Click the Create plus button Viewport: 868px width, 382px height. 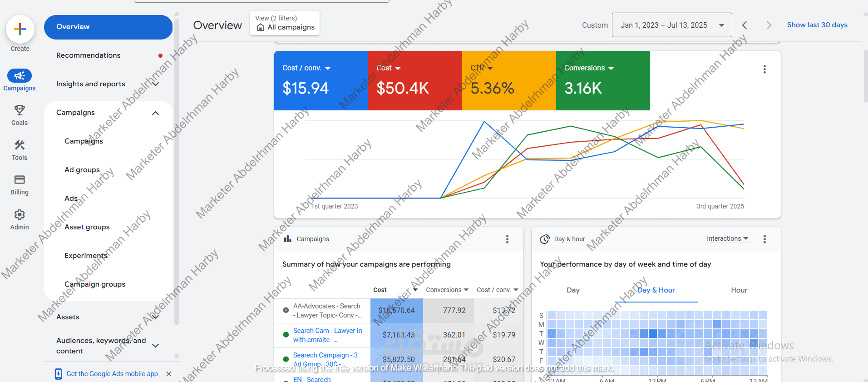(20, 30)
